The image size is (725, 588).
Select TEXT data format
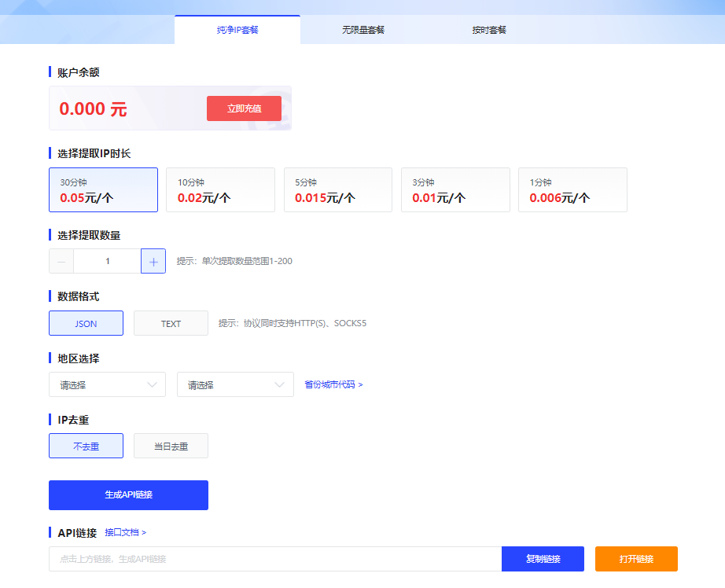[171, 324]
